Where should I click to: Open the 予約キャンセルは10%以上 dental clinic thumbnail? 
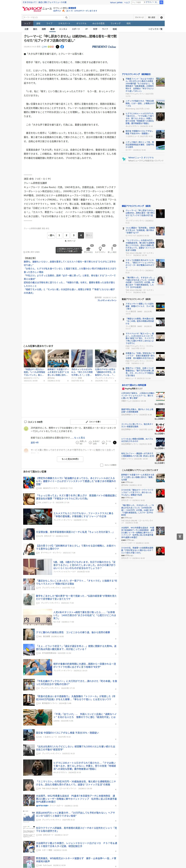[82, 358]
